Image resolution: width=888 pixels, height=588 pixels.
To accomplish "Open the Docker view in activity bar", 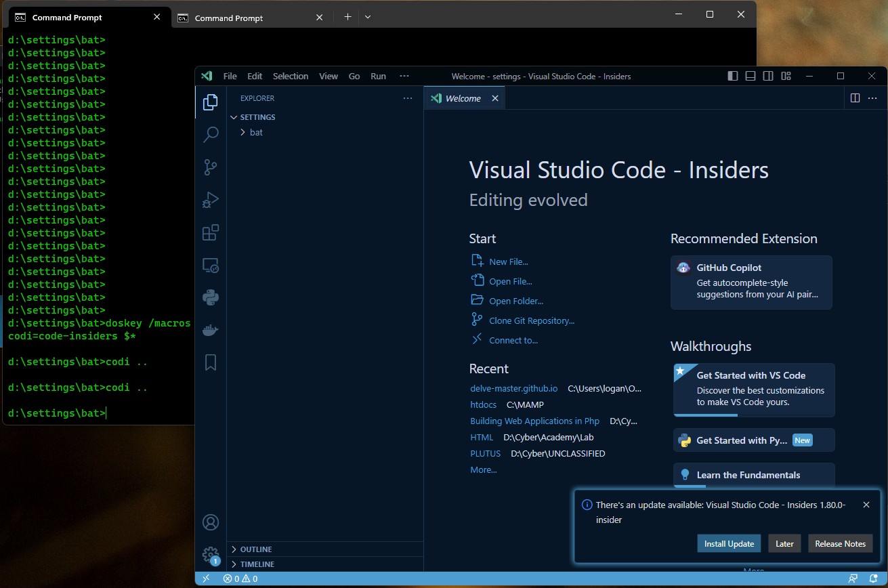I will tap(211, 330).
